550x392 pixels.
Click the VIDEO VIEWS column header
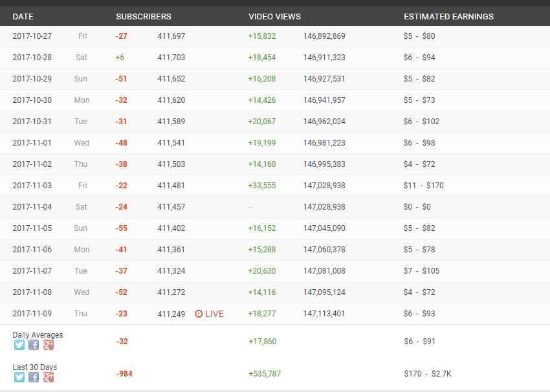(x=274, y=16)
